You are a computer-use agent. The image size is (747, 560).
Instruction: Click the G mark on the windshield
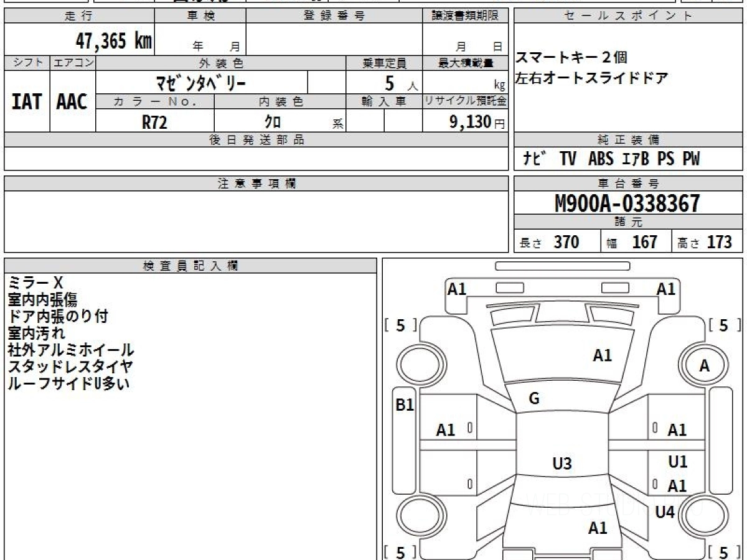click(x=533, y=399)
